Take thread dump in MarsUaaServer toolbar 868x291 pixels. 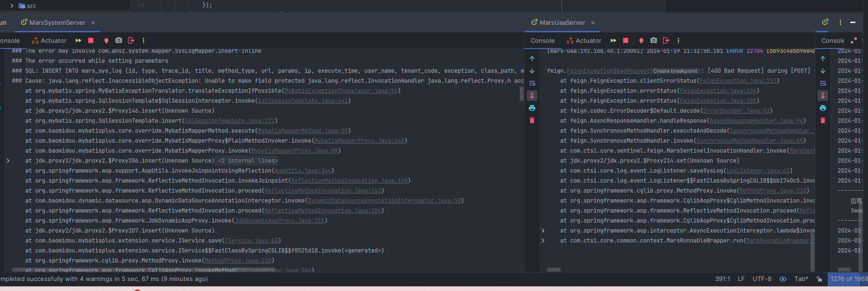coord(654,40)
